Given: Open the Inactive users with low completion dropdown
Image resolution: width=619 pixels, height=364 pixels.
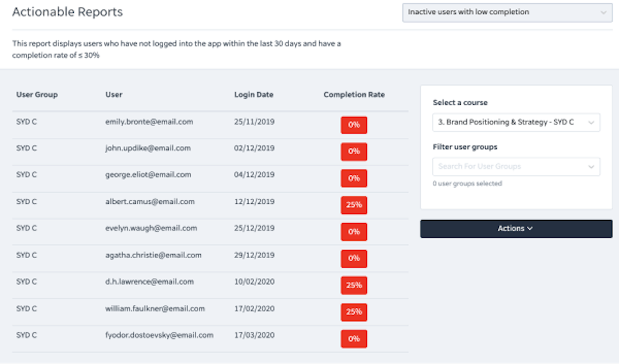Looking at the screenshot, I should [507, 12].
